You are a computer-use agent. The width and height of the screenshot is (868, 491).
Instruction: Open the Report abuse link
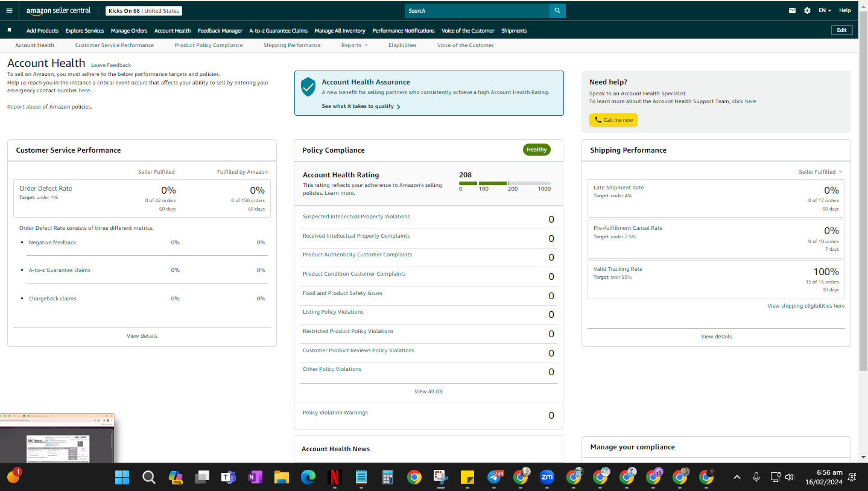pyautogui.click(x=24, y=107)
